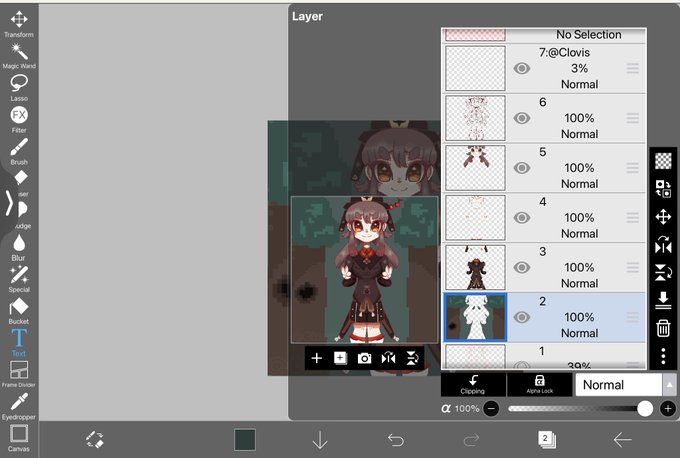Click the No Selection layer row
Viewport: 680px width, 458px height.
coord(544,35)
